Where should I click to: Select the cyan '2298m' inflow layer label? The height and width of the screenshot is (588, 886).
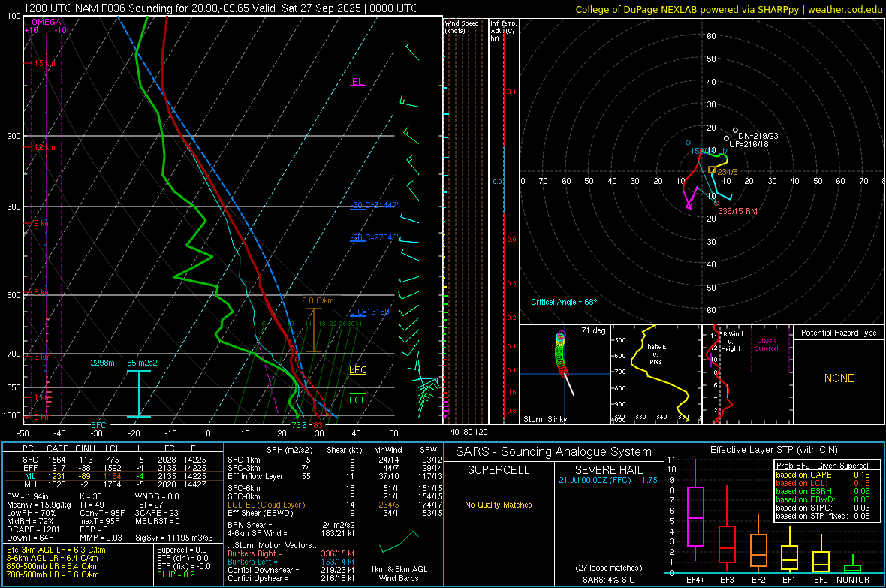tap(102, 363)
